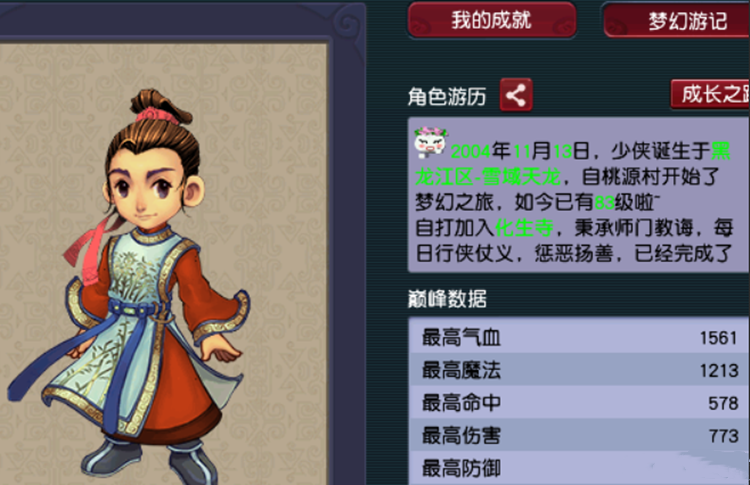Click the 最高气血 stat row
The height and width of the screenshot is (485, 750).
579,337
